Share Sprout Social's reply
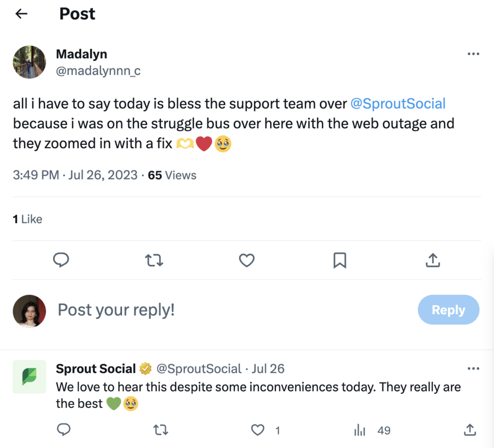Viewport: 494px width, 448px height. click(469, 430)
